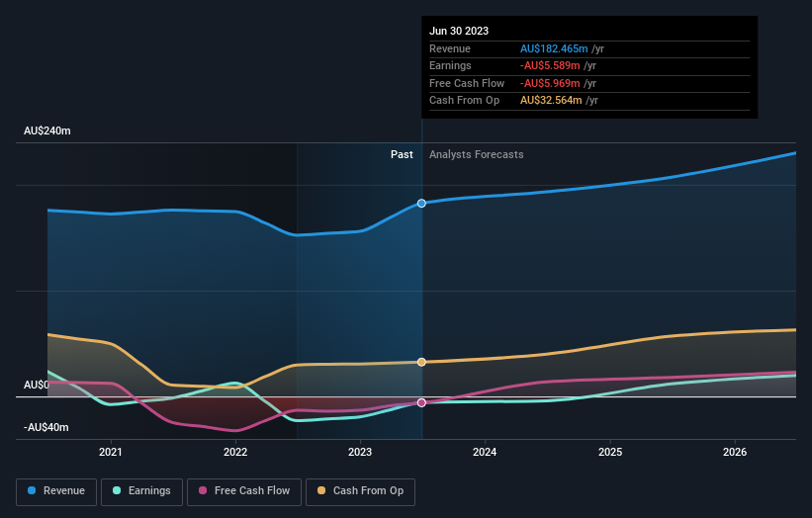
Task: Click the orange Cash From Op data point
Action: 421,362
